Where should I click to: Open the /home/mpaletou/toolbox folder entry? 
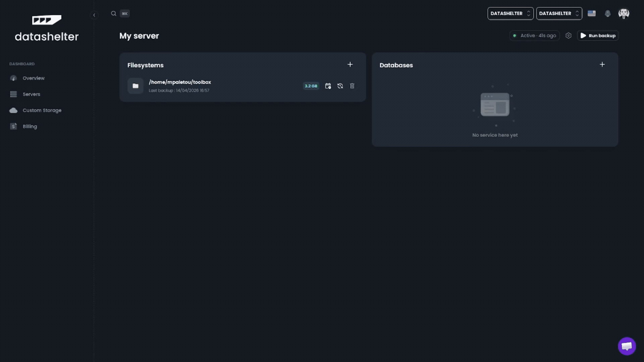pos(180,82)
